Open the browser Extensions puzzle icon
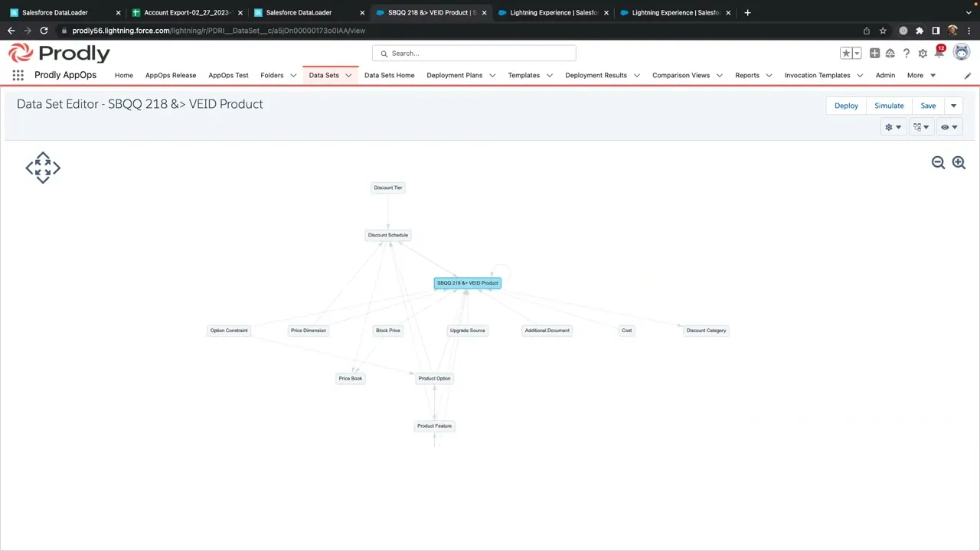 [x=920, y=31]
